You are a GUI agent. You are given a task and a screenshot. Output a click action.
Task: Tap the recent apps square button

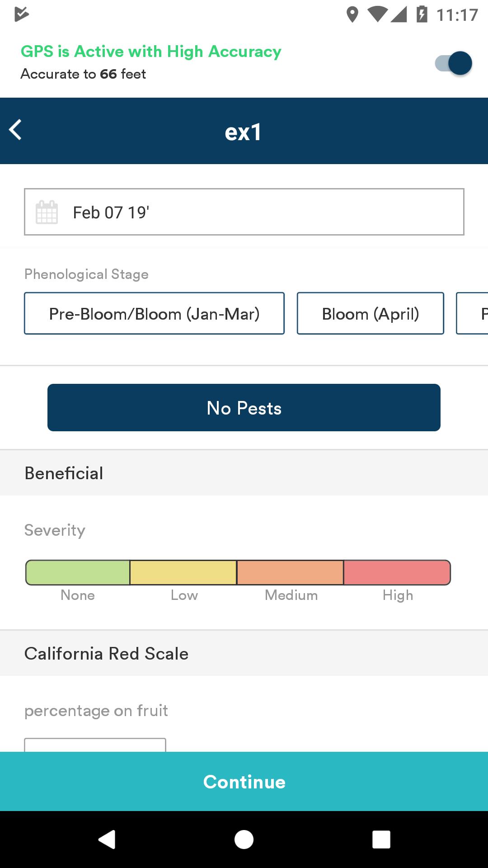click(381, 840)
